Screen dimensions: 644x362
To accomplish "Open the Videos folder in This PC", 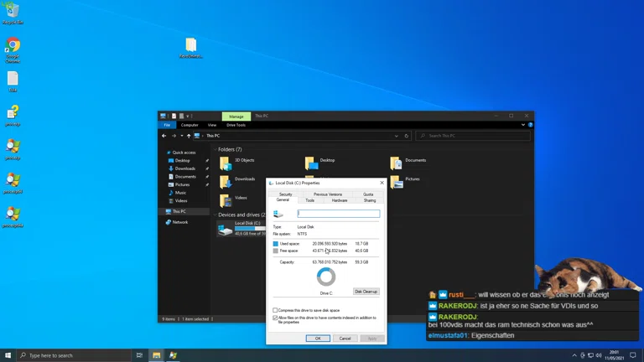I will (233, 200).
